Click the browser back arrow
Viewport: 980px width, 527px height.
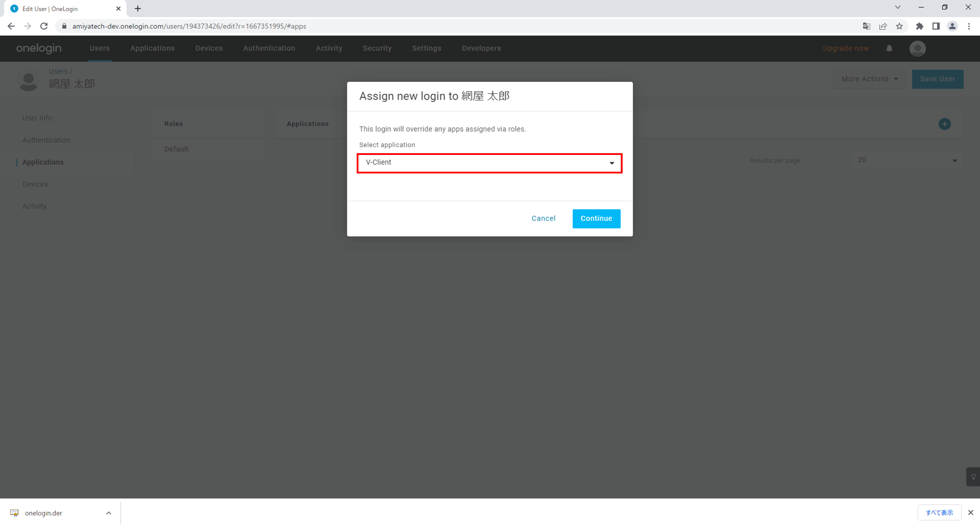click(x=11, y=26)
